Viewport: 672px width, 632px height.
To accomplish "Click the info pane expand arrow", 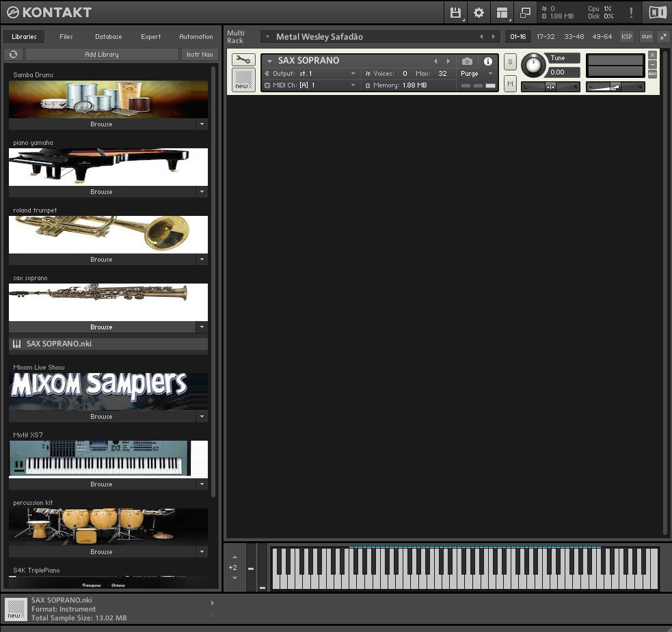I will (x=212, y=603).
